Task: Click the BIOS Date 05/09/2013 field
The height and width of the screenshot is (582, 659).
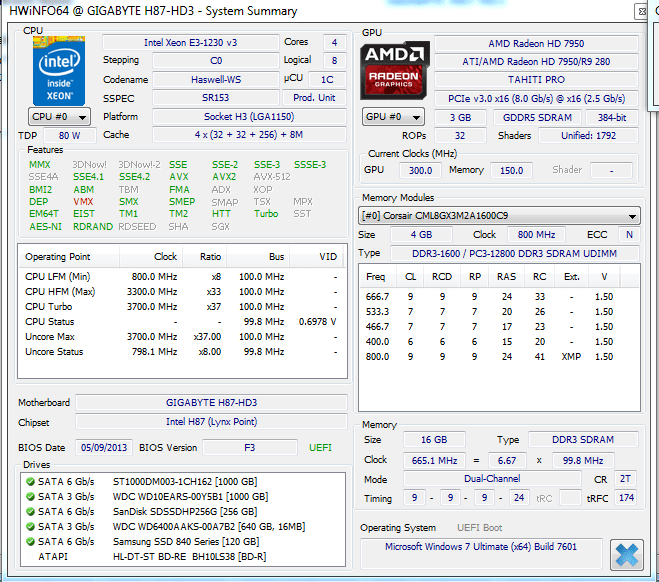Action: (104, 448)
